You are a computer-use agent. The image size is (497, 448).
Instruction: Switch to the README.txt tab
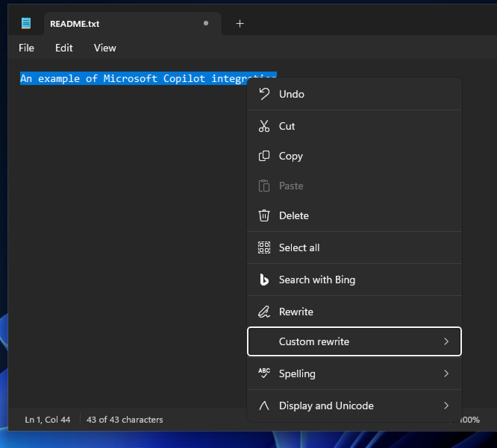click(x=75, y=23)
